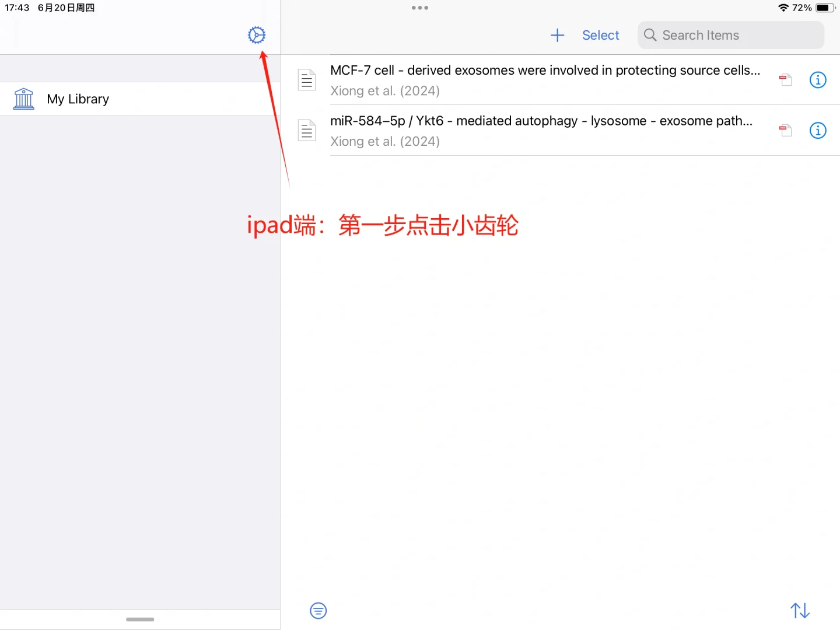The image size is (840, 630).
Task: Tap the info icon on the miR-584 paper
Action: tap(818, 131)
